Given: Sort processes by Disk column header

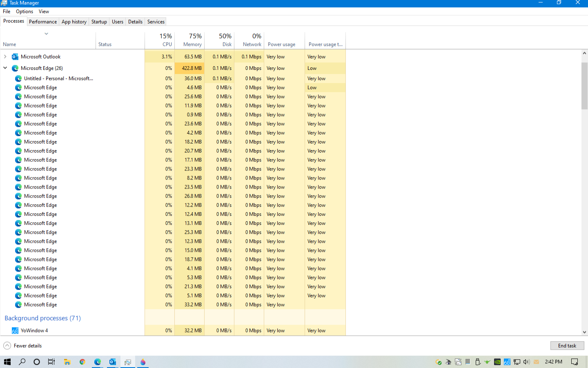Looking at the screenshot, I should click(x=219, y=40).
